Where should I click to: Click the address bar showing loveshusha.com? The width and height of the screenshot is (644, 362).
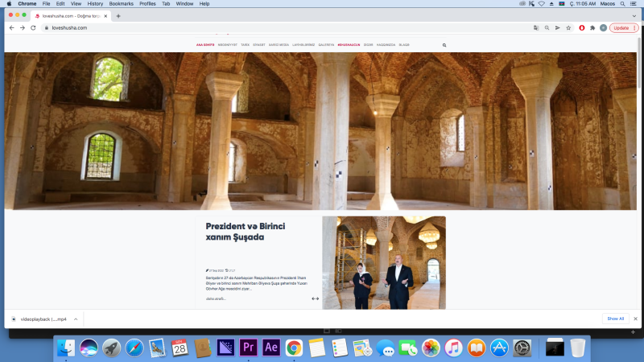[x=242, y=27]
